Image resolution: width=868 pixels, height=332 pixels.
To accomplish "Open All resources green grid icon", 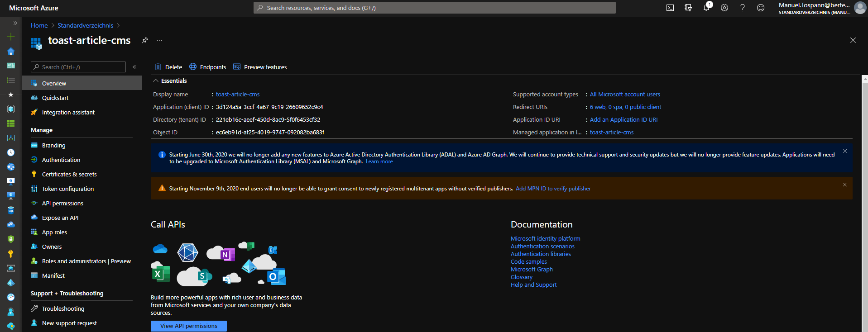I will click(11, 123).
